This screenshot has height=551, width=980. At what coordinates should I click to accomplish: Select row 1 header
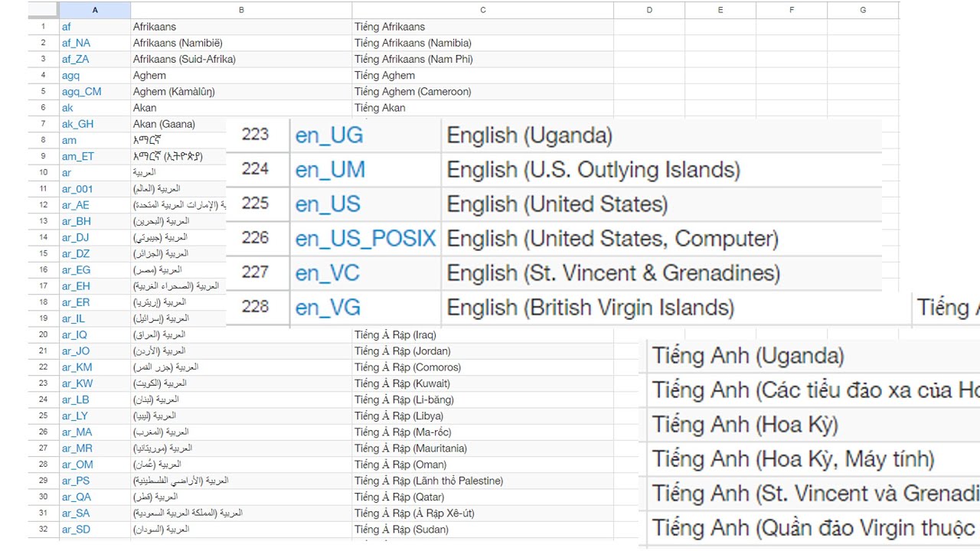tap(44, 27)
